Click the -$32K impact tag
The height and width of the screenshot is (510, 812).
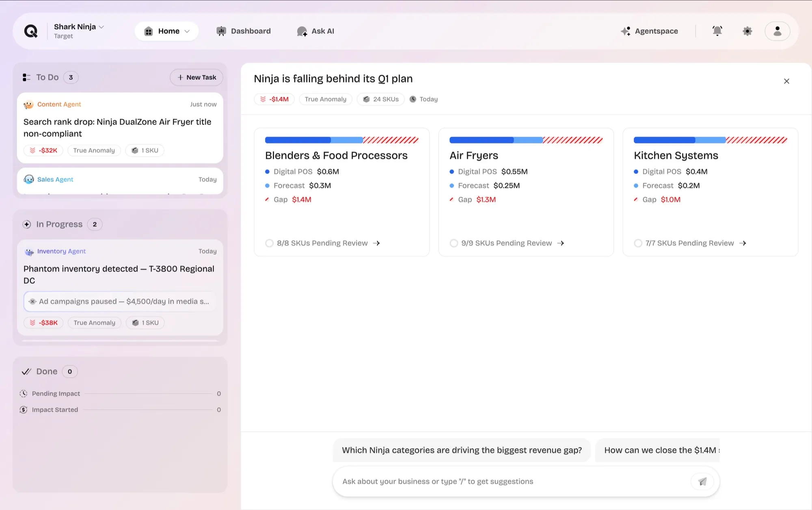[43, 150]
